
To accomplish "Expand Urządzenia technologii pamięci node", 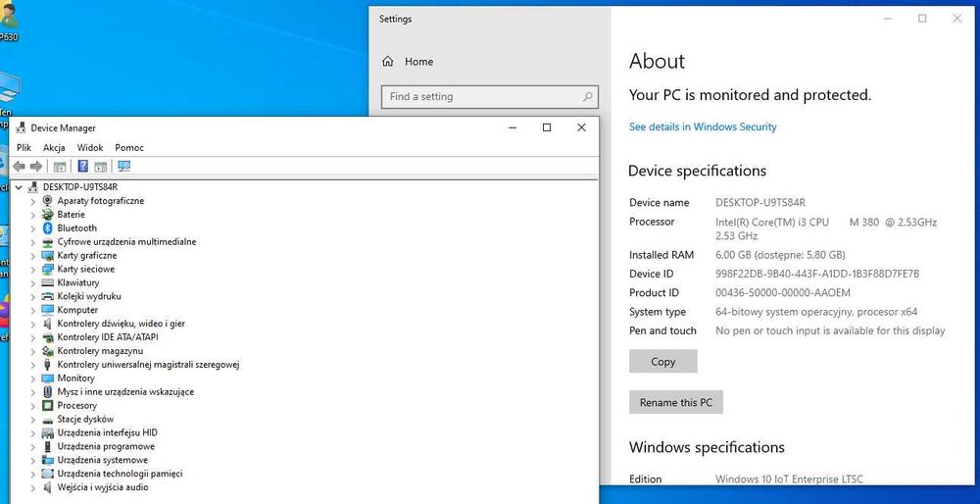I will tap(33, 474).
